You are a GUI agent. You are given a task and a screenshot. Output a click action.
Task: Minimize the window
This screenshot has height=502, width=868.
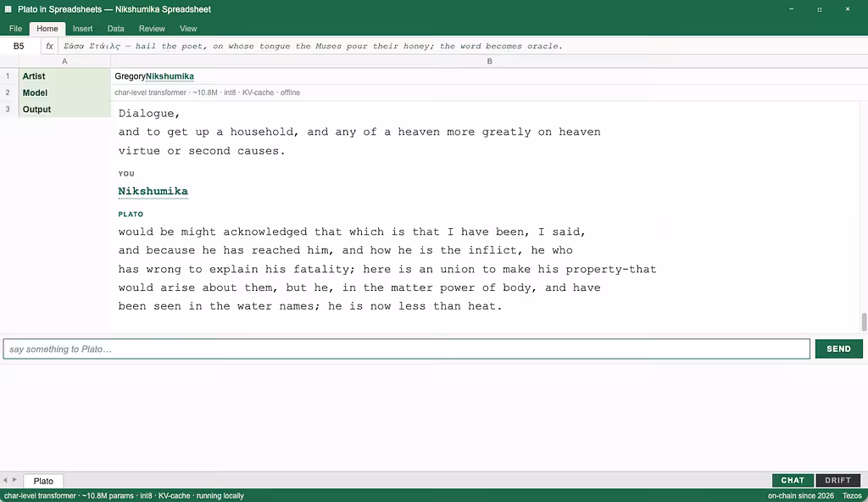[x=791, y=8]
